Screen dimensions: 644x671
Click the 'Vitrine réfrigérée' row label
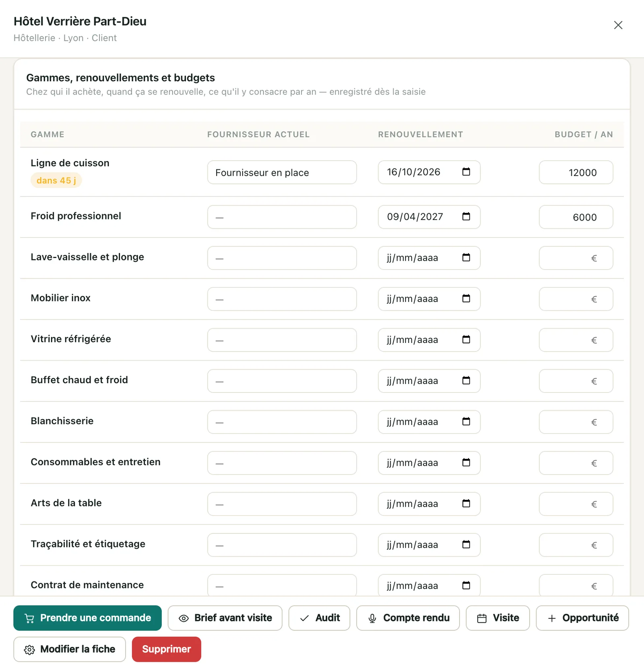71,339
